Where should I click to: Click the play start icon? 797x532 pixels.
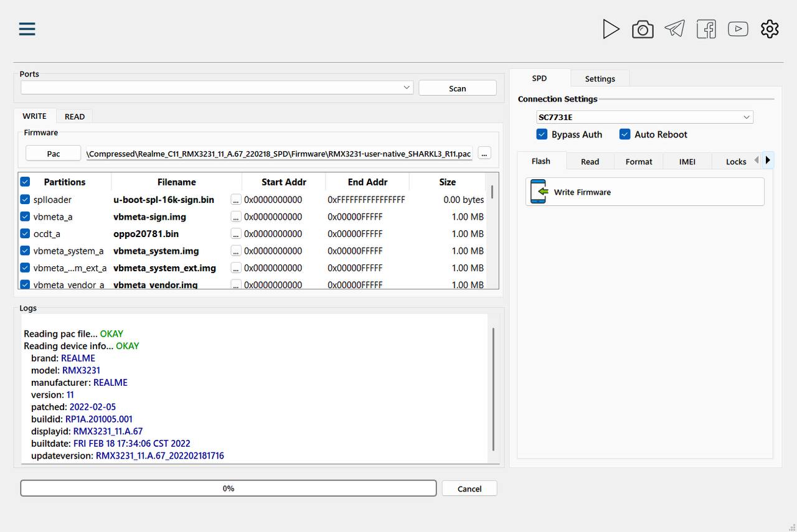coord(611,29)
